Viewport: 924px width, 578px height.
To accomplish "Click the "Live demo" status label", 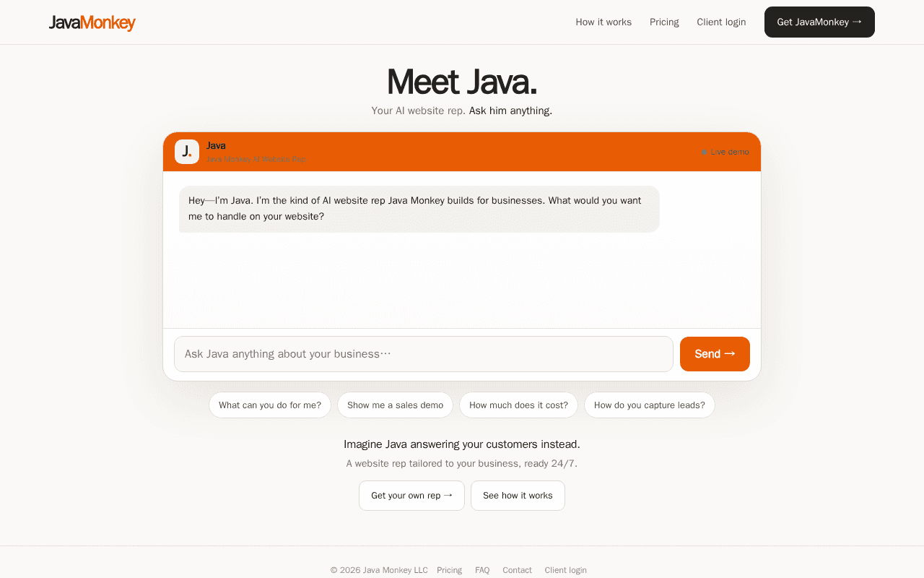I will (725, 152).
